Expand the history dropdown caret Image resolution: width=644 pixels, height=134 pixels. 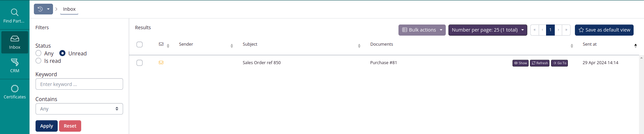[x=48, y=9]
